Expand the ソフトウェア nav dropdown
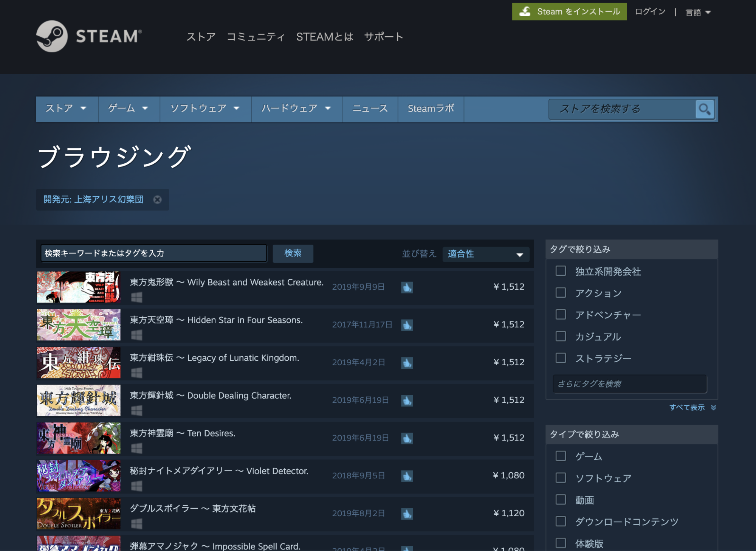 [206, 109]
